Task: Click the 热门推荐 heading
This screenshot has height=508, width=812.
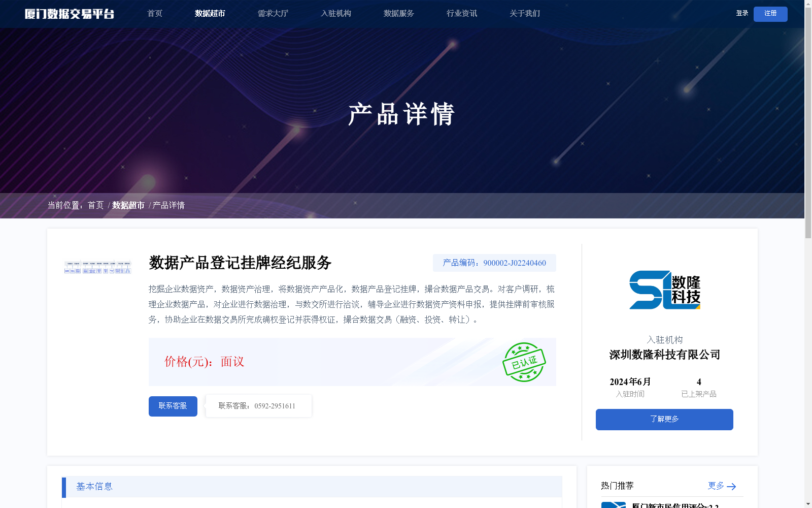Action: (x=617, y=486)
